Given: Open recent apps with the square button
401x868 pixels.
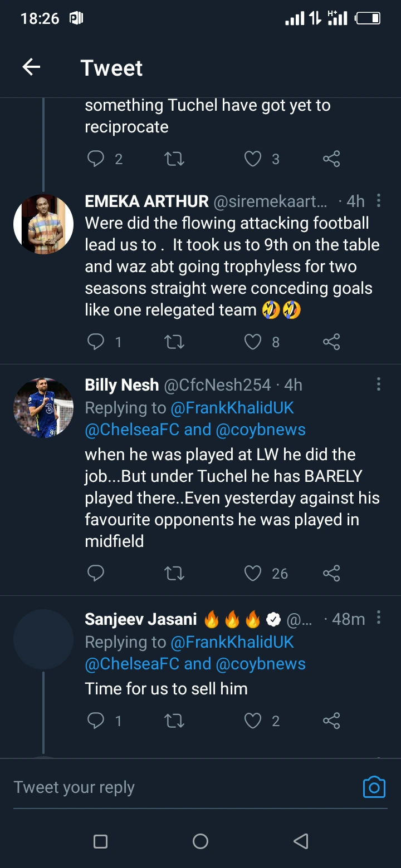Looking at the screenshot, I should coord(100,841).
